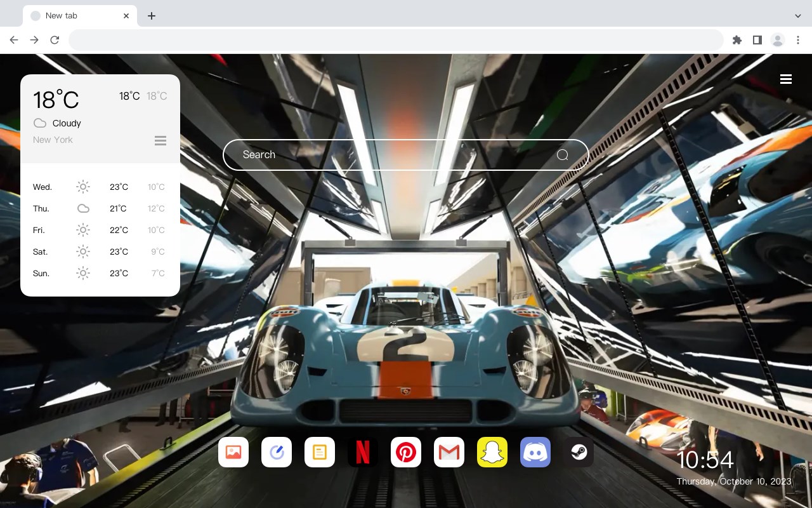Open the Netflix shortcut
This screenshot has height=508, width=812.
(363, 452)
